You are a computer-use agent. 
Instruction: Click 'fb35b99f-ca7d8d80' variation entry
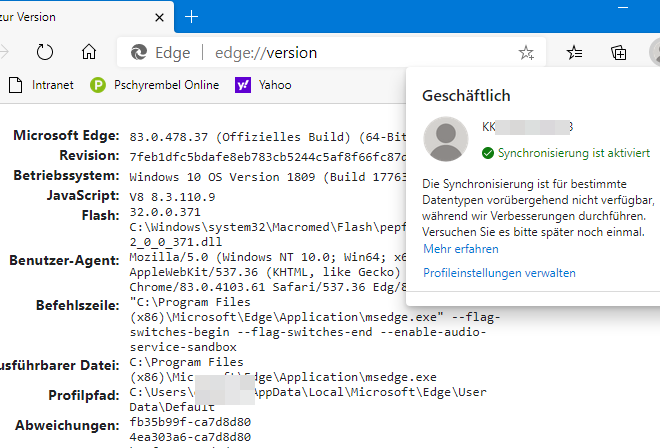(x=190, y=422)
